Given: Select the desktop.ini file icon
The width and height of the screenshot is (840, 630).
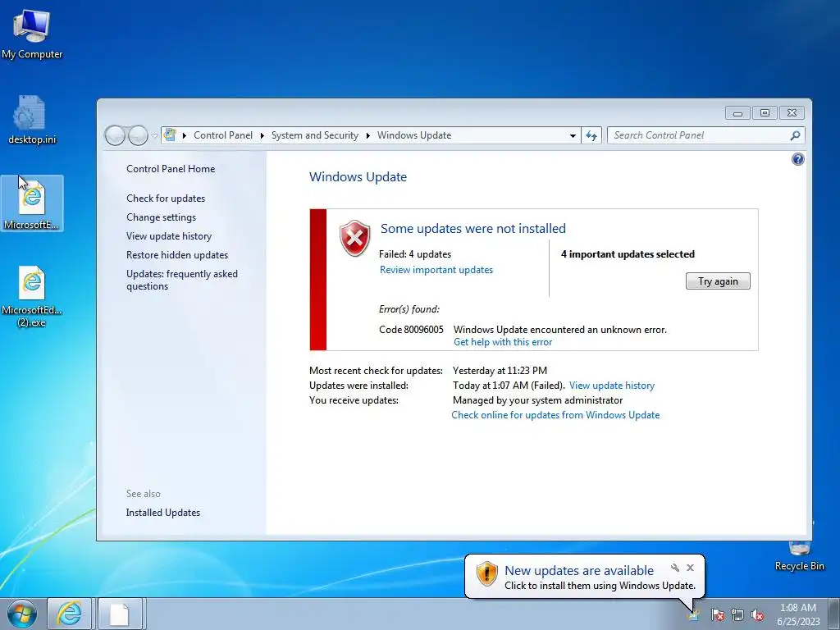Looking at the screenshot, I should click(32, 120).
